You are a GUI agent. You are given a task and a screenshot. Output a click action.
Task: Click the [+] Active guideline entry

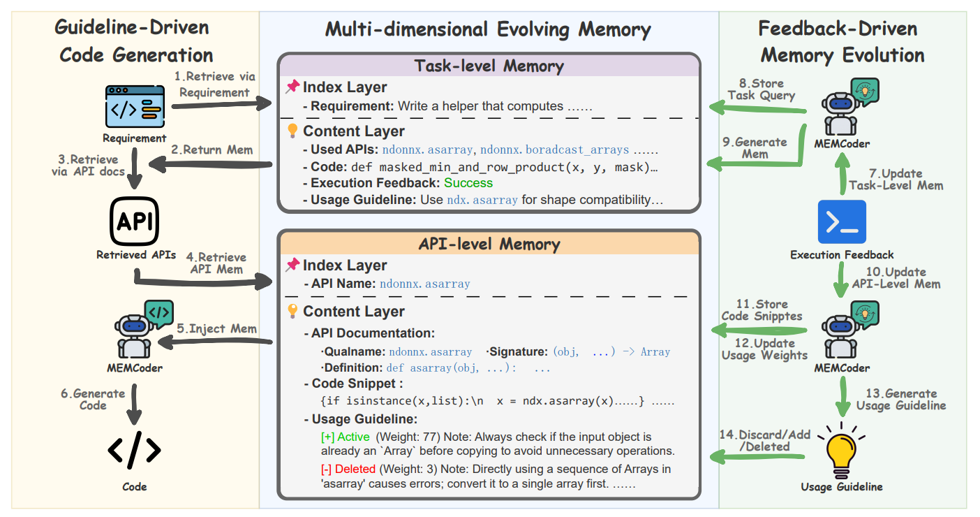coord(498,444)
